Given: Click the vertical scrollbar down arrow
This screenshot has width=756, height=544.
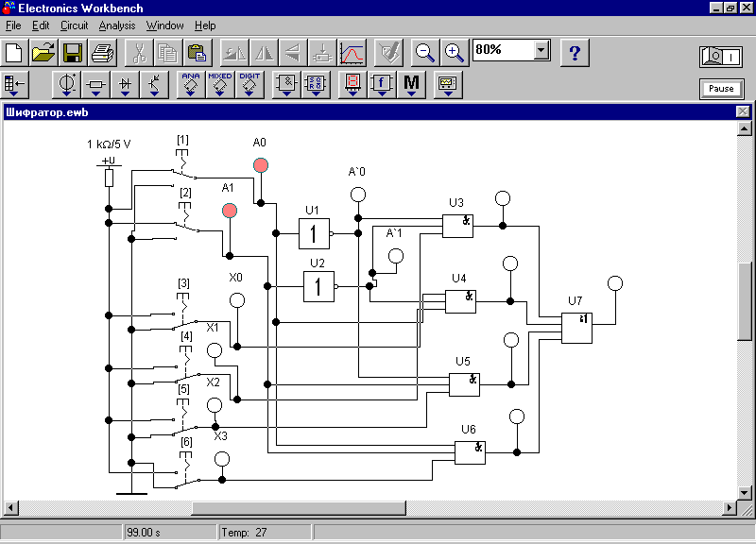Looking at the screenshot, I should coord(745,493).
